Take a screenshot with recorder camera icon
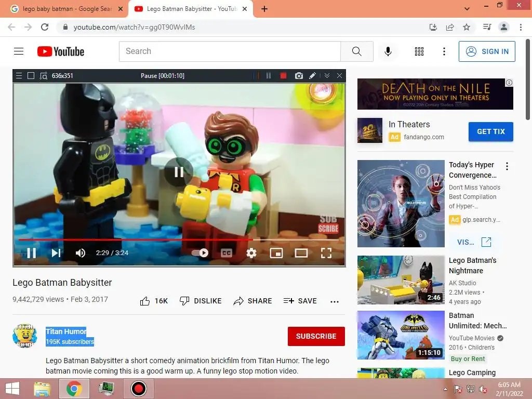Viewport: 532px width, 399px height. coord(299,76)
